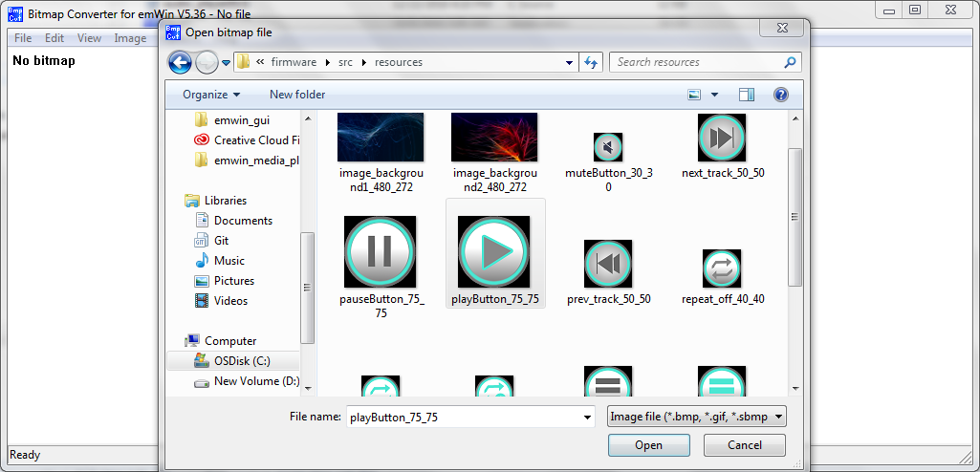This screenshot has width=980, height=472.
Task: Click navigation pane scrollbar up arrow
Action: tap(308, 118)
